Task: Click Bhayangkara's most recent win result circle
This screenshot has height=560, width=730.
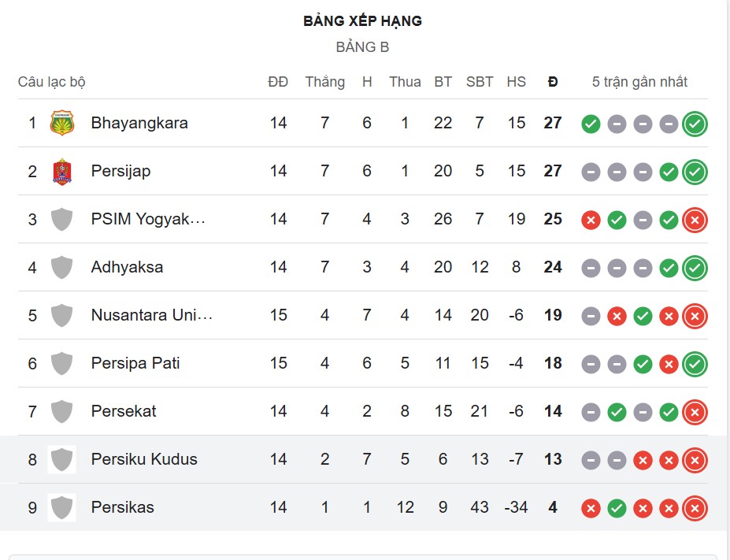Action: click(x=694, y=124)
